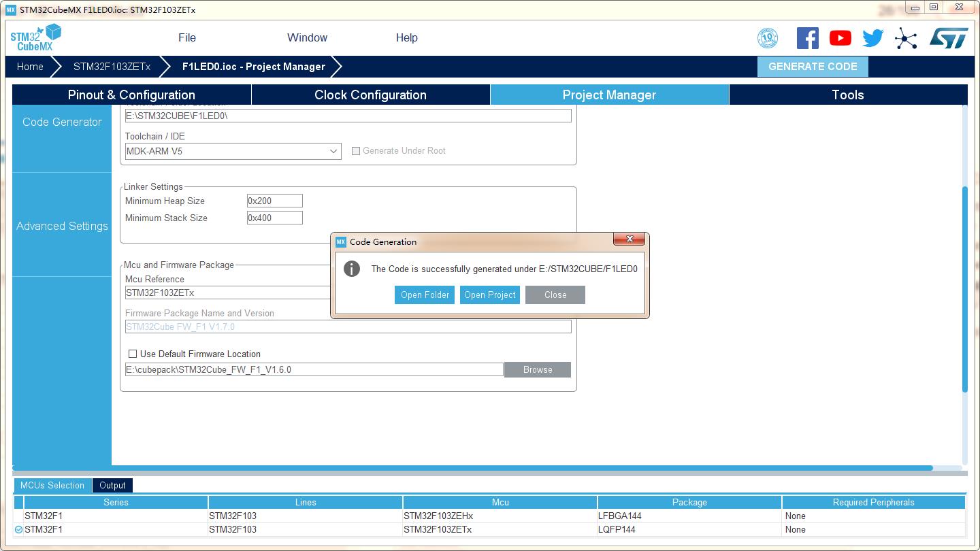Viewport: 980px width, 551px height.
Task: Click the vertical scrollbar of Project Manager
Action: pos(965,289)
